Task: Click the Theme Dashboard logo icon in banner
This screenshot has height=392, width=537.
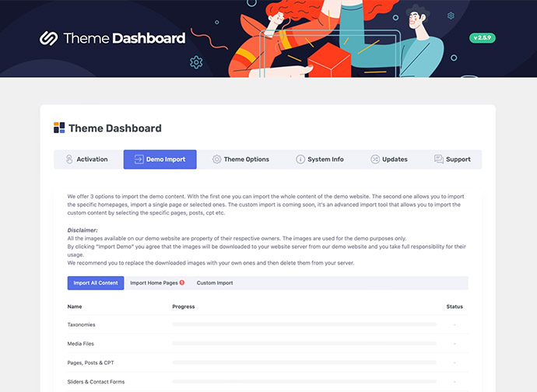Action: click(48, 38)
